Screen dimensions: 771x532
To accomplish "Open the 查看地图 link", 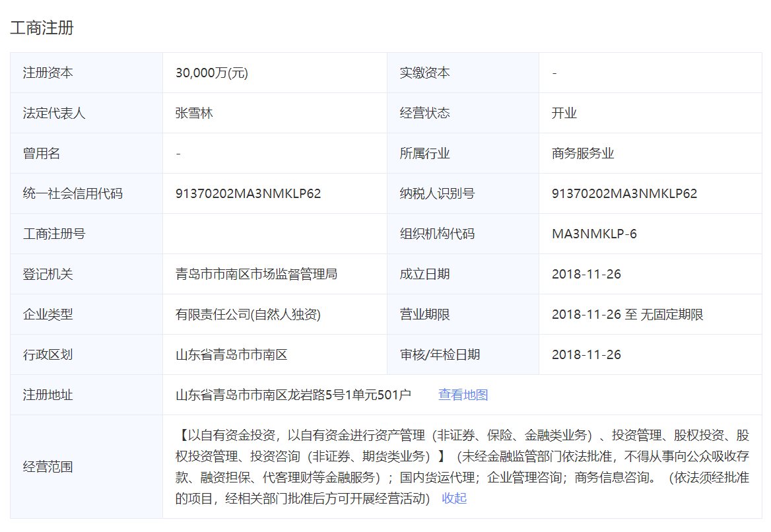I will tap(463, 395).
